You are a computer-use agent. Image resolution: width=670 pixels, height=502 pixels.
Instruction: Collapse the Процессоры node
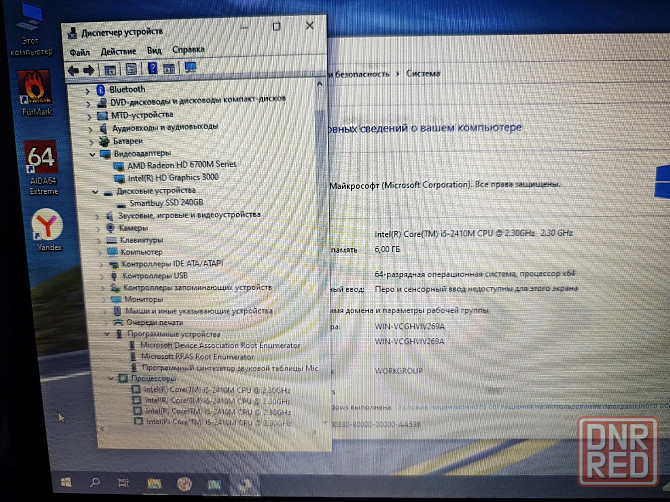(111, 379)
